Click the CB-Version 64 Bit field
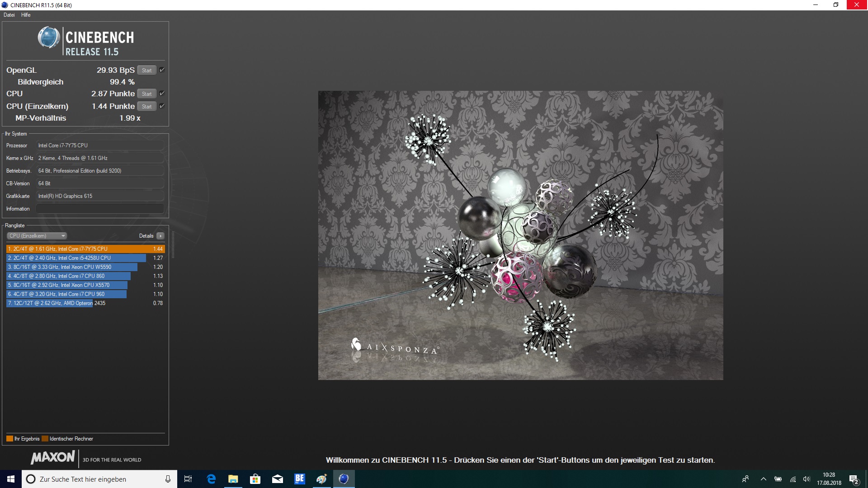 [100, 183]
